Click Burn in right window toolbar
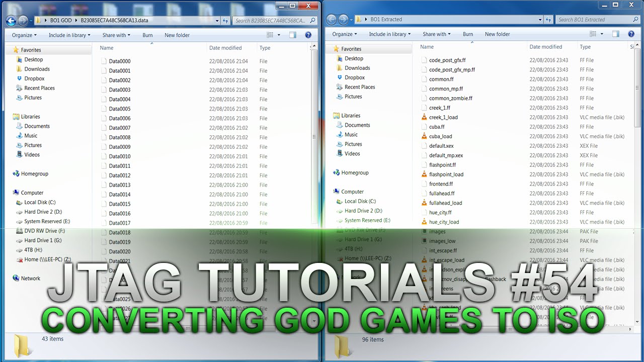The image size is (644, 362). click(x=468, y=34)
